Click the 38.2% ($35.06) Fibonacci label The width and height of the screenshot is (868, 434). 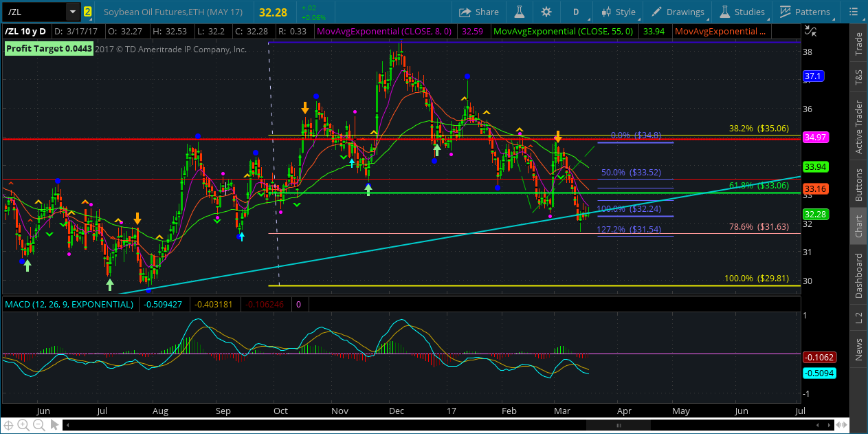coord(759,129)
